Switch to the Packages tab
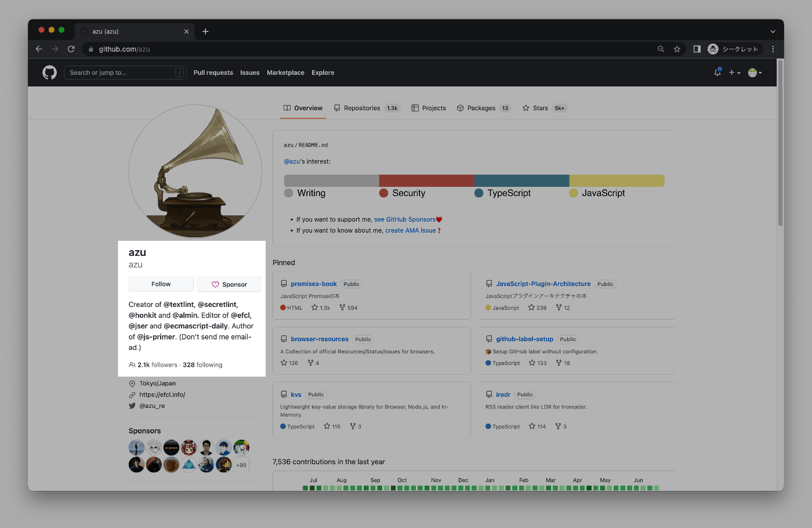The height and width of the screenshot is (528, 812). click(483, 108)
